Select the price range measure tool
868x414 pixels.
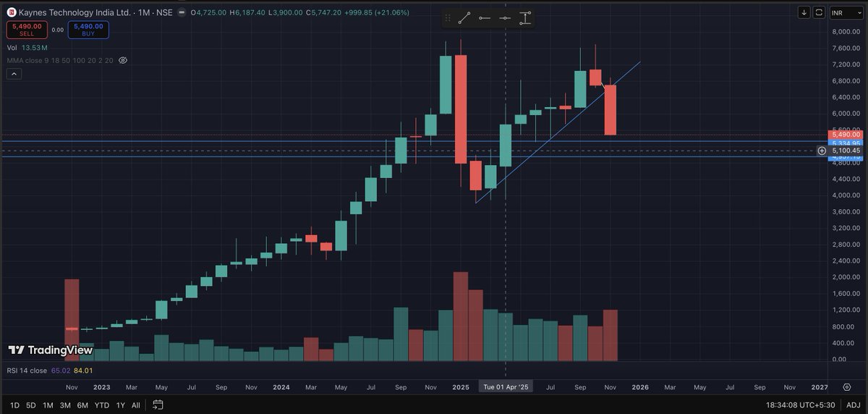pyautogui.click(x=525, y=18)
